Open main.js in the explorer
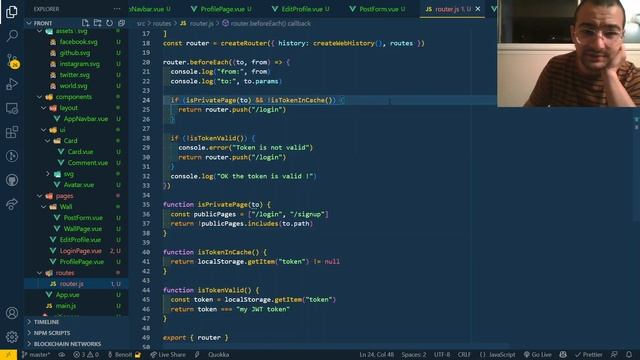Viewport: 640px width, 360px height. tap(65, 306)
